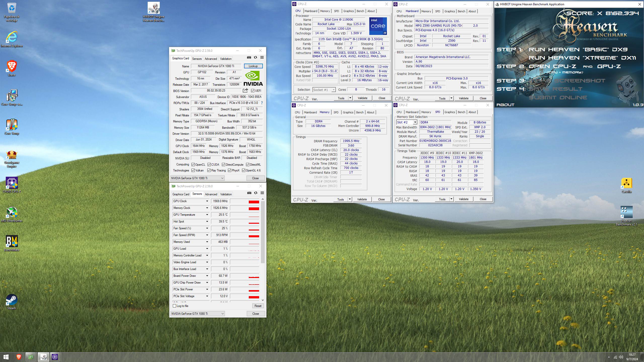Open Goodgame Empire desktop shortcut
The image size is (644, 362).
pos(12,159)
